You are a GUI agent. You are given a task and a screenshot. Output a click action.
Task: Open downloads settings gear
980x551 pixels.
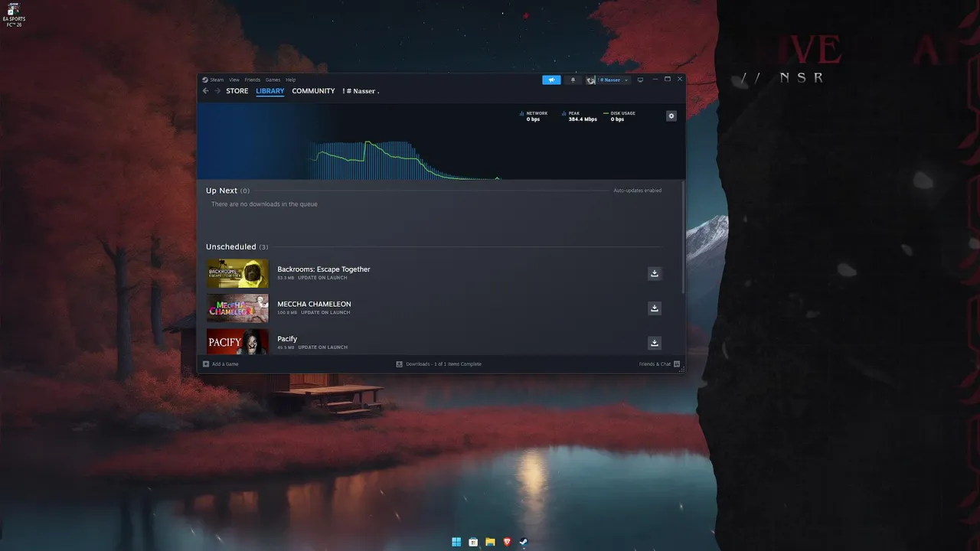point(671,116)
